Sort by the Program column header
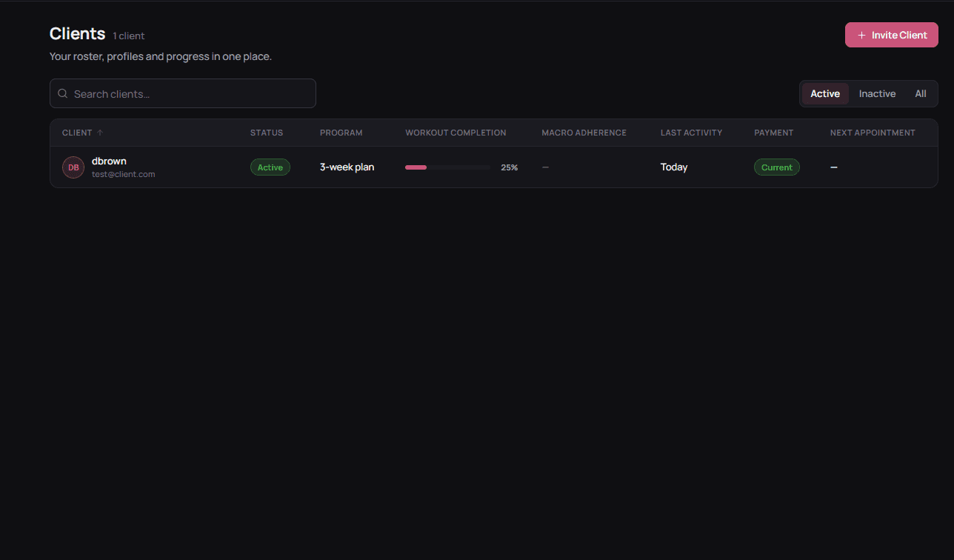The image size is (954, 560). (341, 133)
